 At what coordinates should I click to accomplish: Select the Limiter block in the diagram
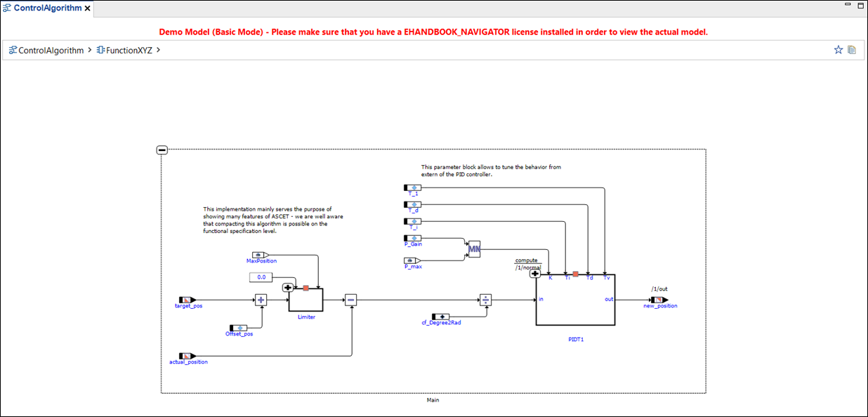pyautogui.click(x=305, y=300)
